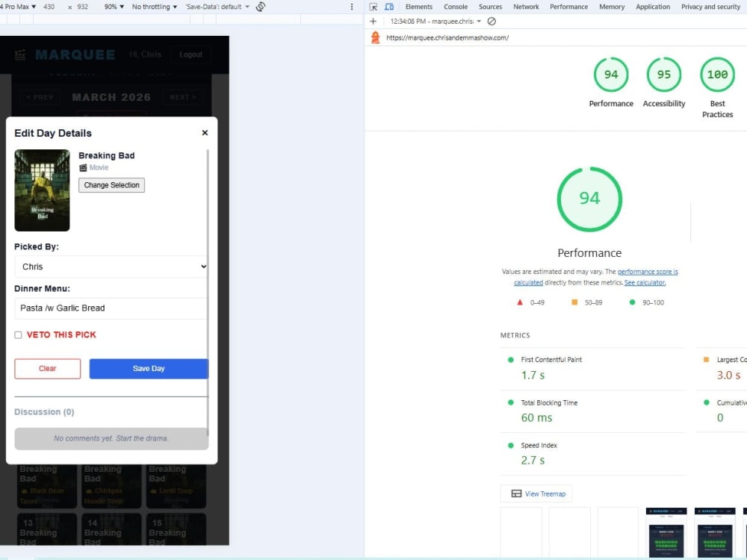Click the Speed Index 2.7 s value
747x560 pixels.
pos(533,461)
